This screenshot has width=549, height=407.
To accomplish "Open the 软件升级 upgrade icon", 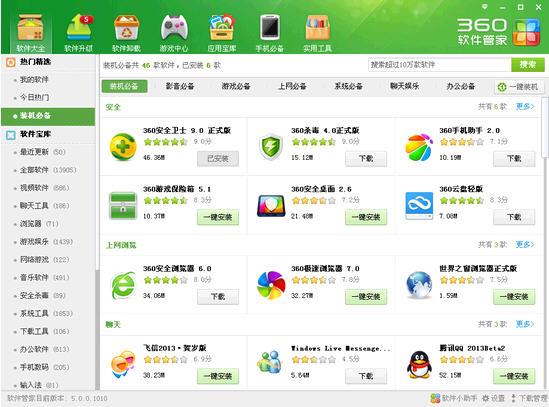I will (79, 33).
